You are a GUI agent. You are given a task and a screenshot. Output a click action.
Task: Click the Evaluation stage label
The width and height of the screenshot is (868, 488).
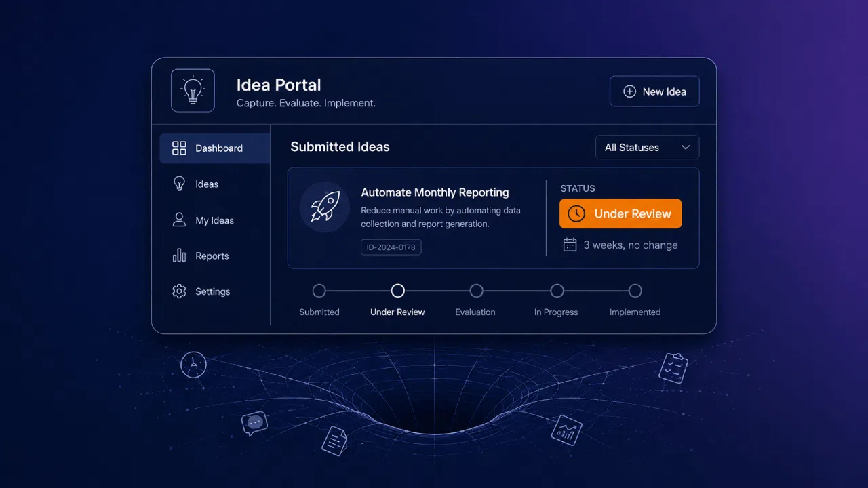pyautogui.click(x=475, y=312)
